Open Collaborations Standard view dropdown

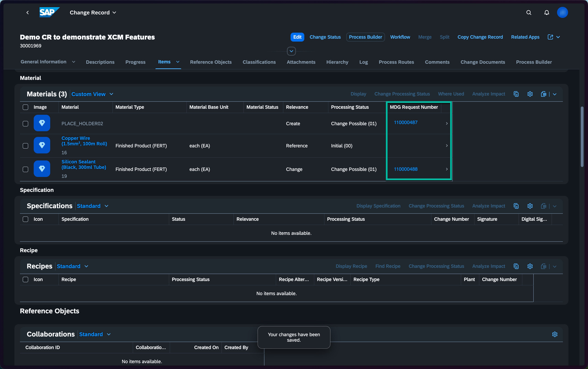click(x=109, y=335)
